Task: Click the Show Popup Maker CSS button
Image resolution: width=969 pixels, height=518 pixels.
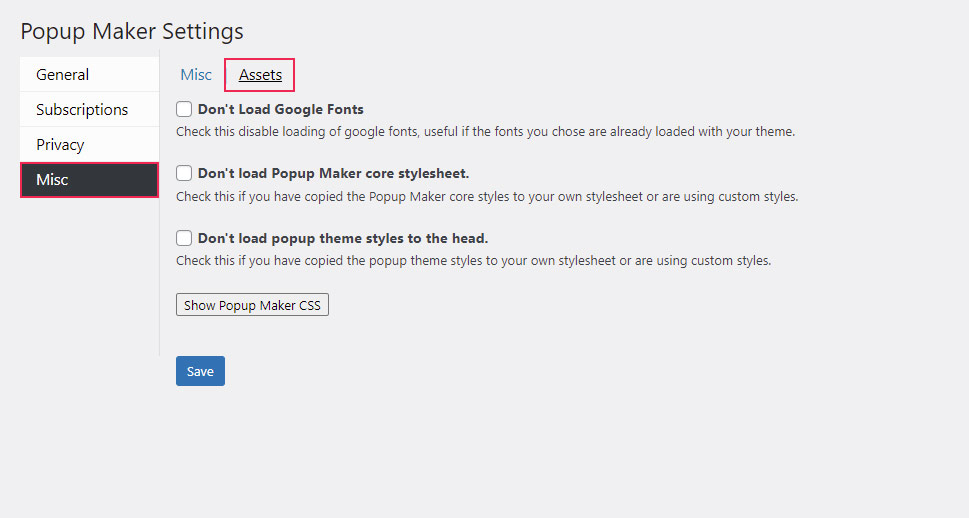Action: click(252, 305)
